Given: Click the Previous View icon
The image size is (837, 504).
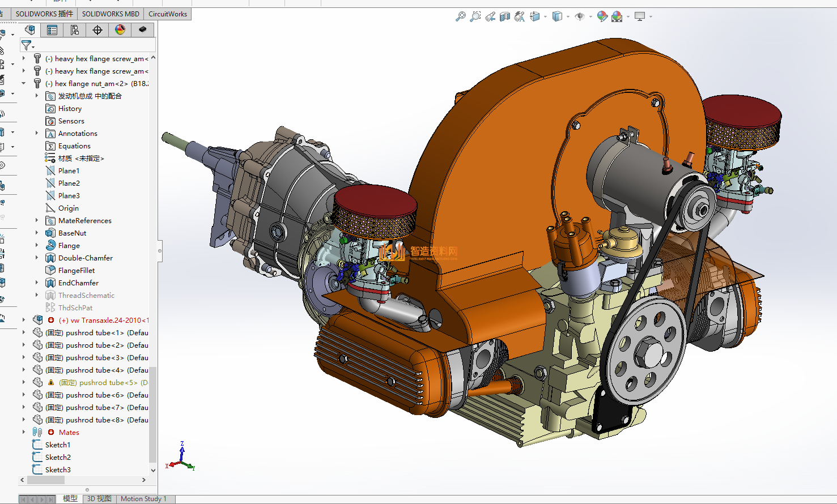Looking at the screenshot, I should pyautogui.click(x=490, y=16).
